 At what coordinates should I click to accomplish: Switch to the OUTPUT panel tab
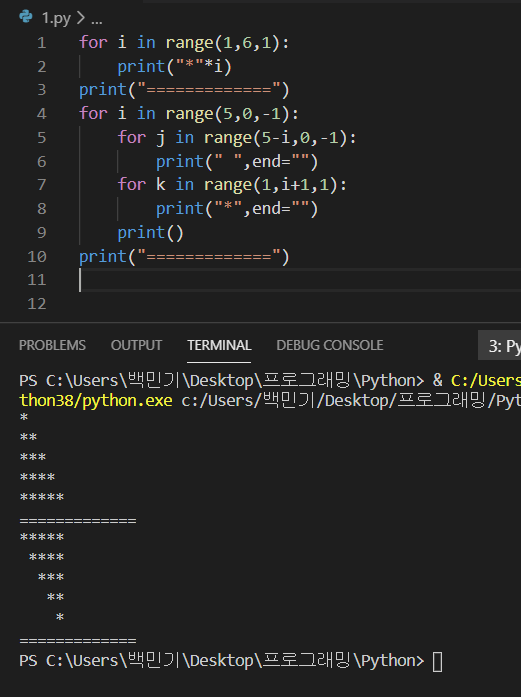pyautogui.click(x=136, y=345)
